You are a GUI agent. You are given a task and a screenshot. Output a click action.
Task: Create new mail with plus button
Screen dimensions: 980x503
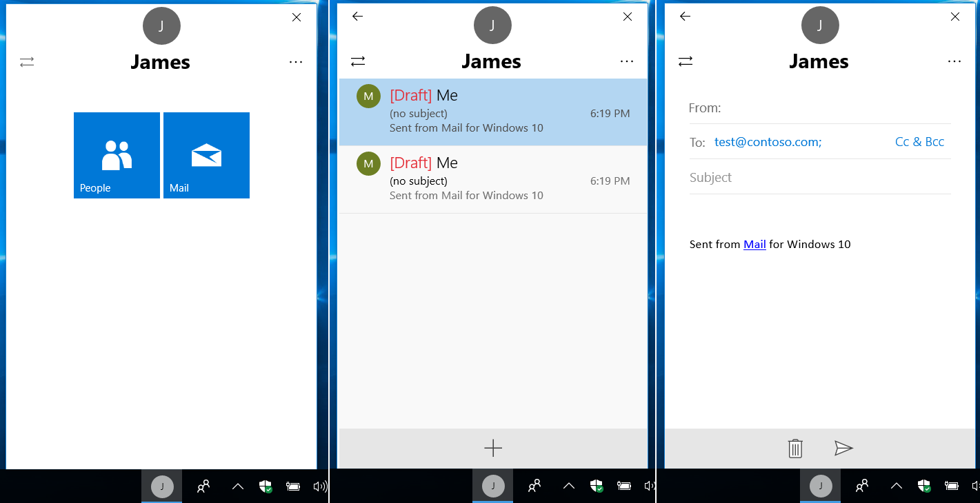[x=493, y=449]
